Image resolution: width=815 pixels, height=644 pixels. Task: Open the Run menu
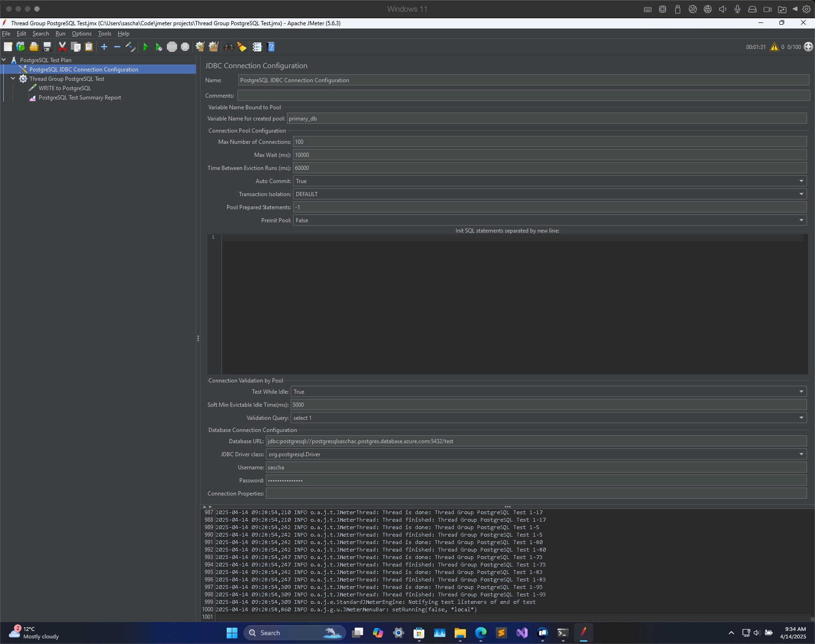point(60,34)
